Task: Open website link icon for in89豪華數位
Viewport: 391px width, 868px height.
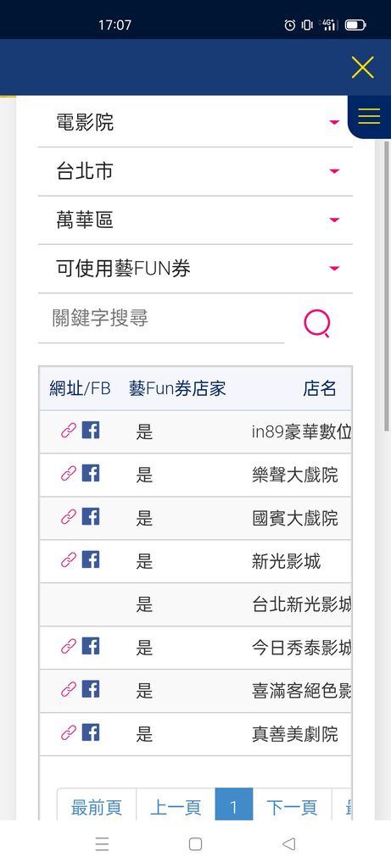Action: click(x=68, y=430)
